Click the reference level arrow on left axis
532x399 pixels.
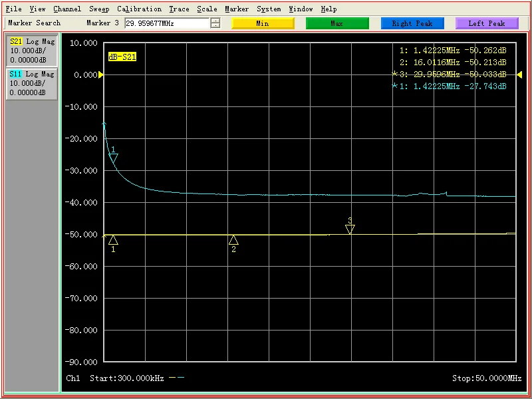pyautogui.click(x=100, y=74)
